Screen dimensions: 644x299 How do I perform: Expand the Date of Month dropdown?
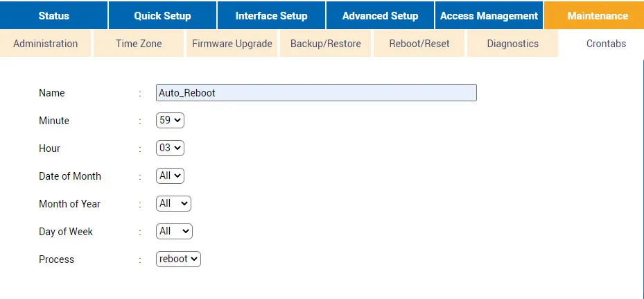point(171,176)
